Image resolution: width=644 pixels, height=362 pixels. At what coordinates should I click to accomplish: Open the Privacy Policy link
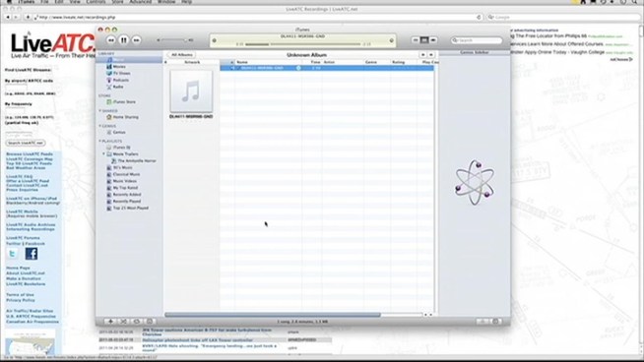pos(21,300)
